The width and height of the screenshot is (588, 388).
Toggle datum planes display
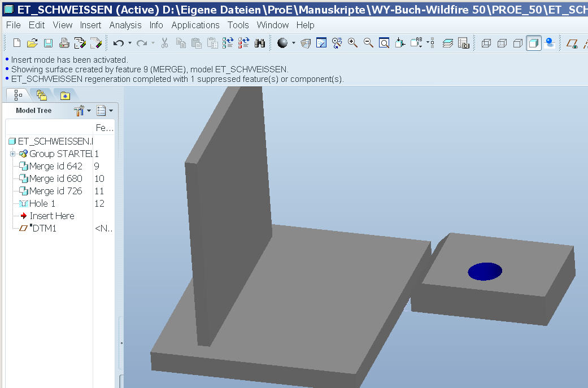click(x=572, y=43)
